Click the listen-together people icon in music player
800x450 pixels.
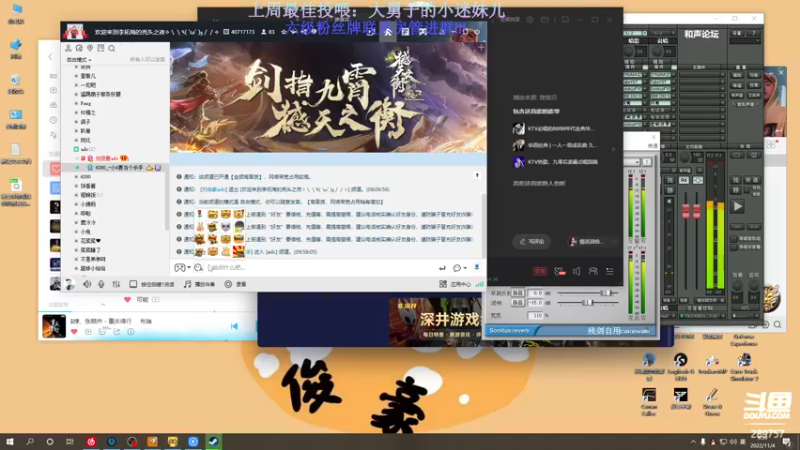coord(593,271)
